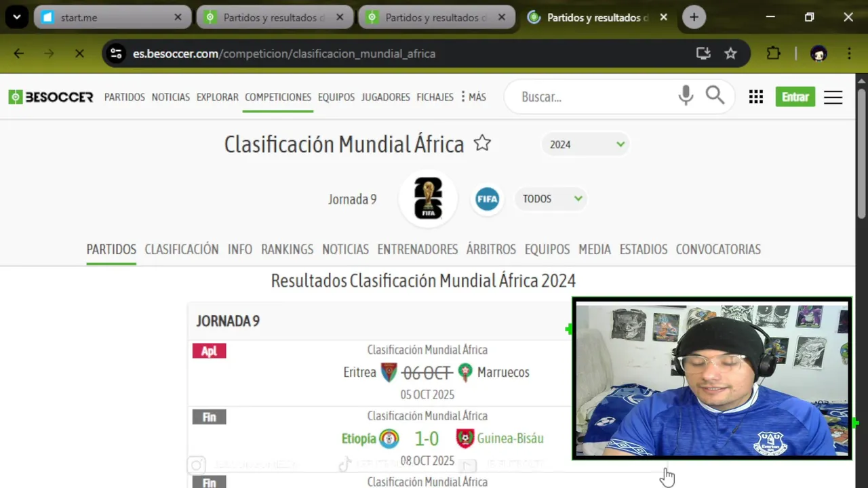This screenshot has height=488, width=868.
Task: Select the competition NOTICIAS tab
Action: [x=345, y=249]
